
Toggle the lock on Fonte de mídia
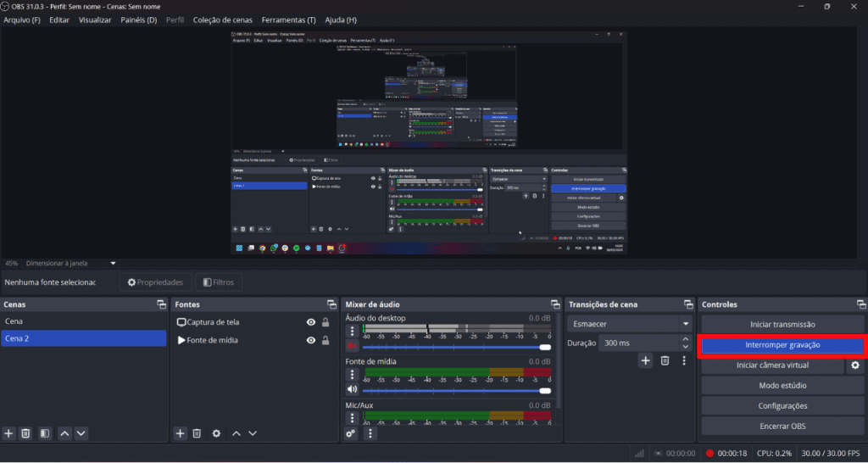click(x=325, y=341)
